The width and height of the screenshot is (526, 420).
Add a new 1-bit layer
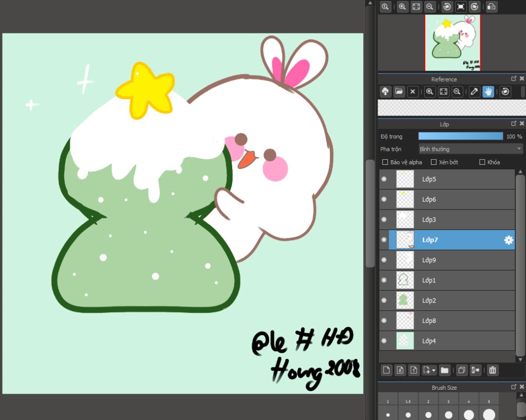(x=414, y=370)
